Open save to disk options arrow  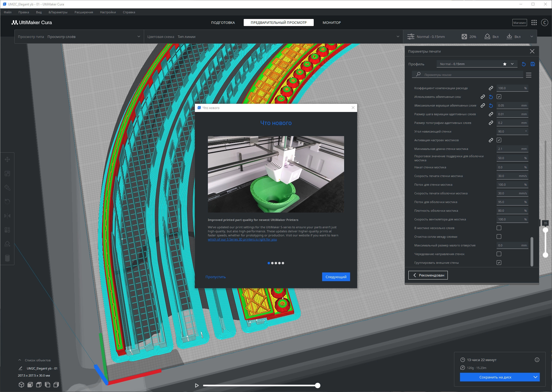coord(535,377)
